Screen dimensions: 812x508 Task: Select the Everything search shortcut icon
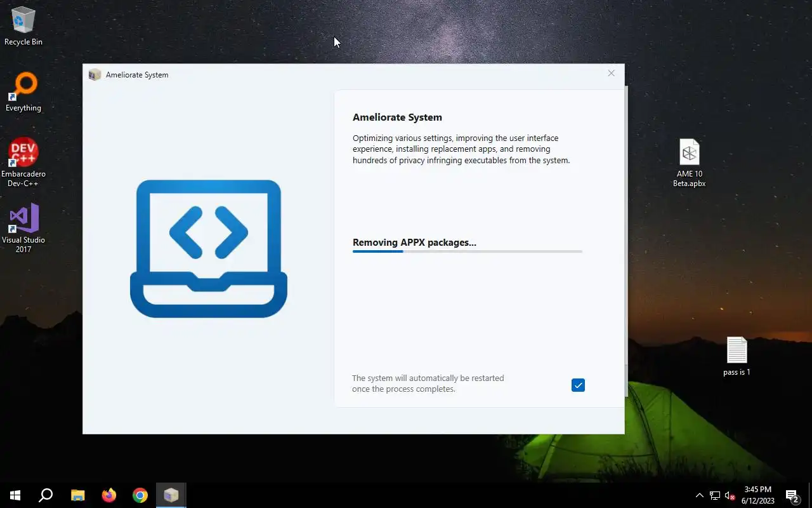23,93
